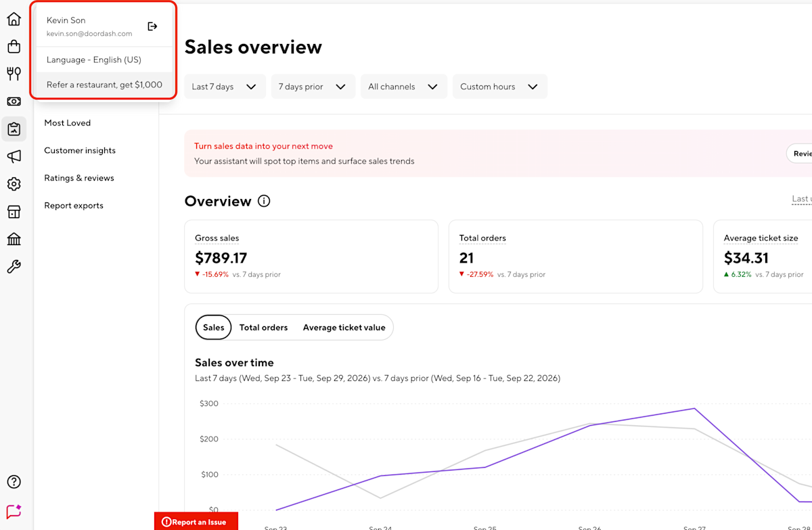Click the Gross sales card label
The height and width of the screenshot is (530, 812).
pos(217,238)
